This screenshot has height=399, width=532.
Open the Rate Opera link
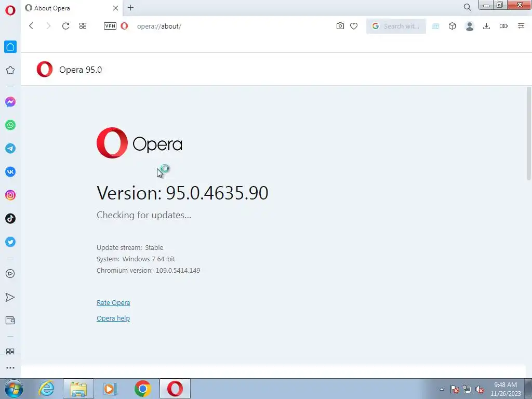(113, 303)
